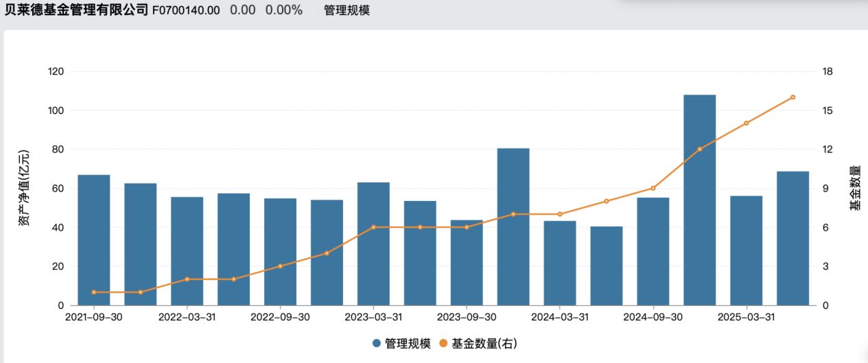Viewport: 868px width, 363px height.
Task: Select the bar above 2023-03-31
Action: click(x=373, y=244)
